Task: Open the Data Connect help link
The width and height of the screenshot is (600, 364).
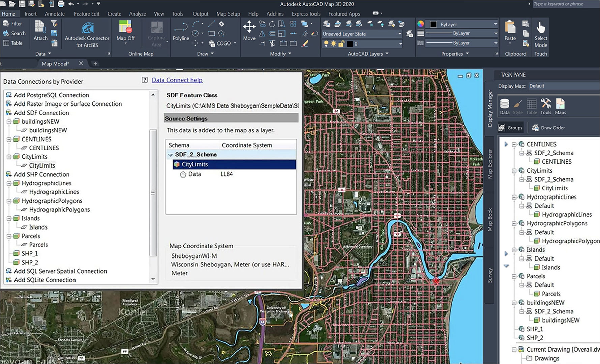Action: (177, 80)
